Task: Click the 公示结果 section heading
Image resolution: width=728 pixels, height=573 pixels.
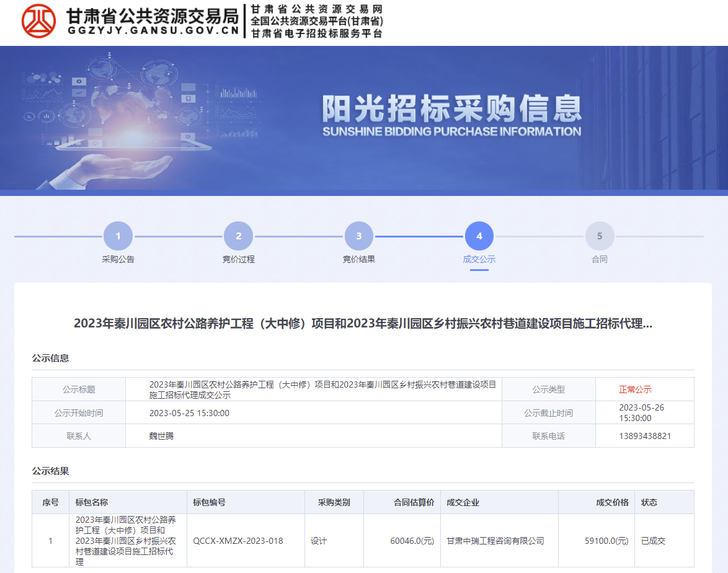Action: (50, 471)
